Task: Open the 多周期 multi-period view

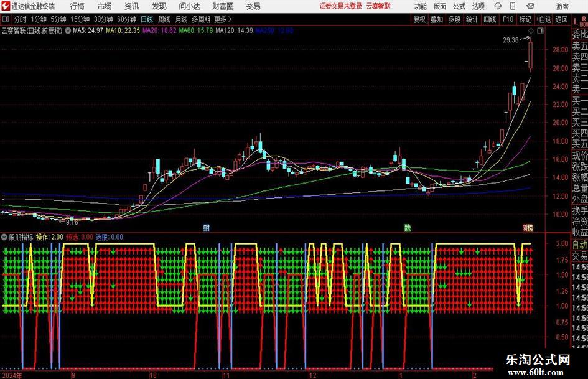Action: pos(201,19)
